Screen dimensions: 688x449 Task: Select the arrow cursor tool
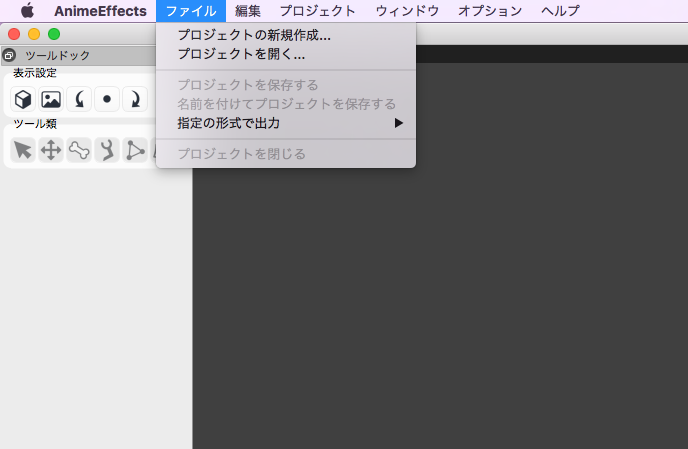pos(23,150)
